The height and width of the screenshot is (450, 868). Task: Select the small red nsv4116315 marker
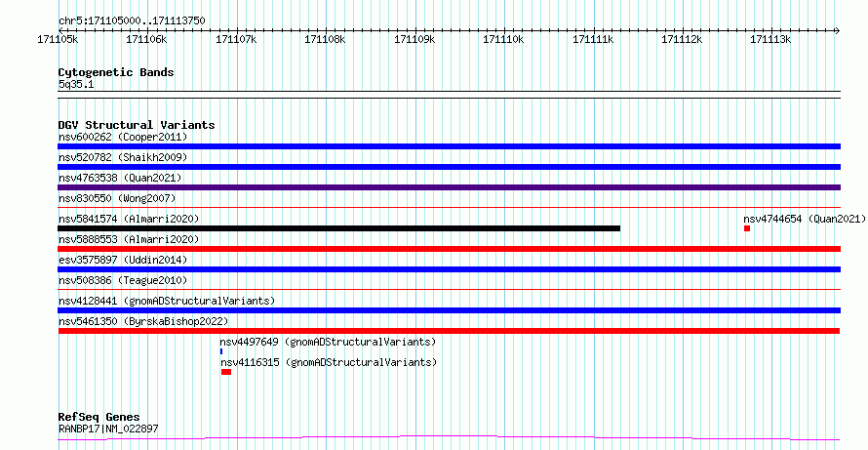click(x=226, y=372)
